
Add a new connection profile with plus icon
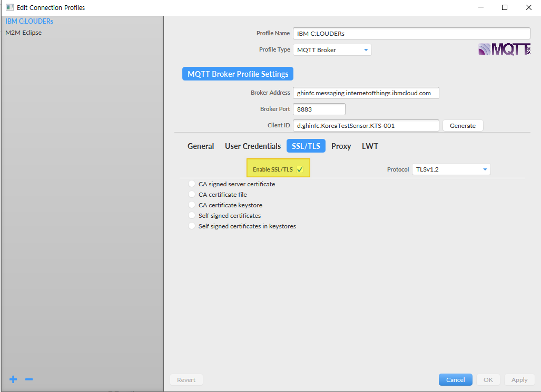(13, 379)
